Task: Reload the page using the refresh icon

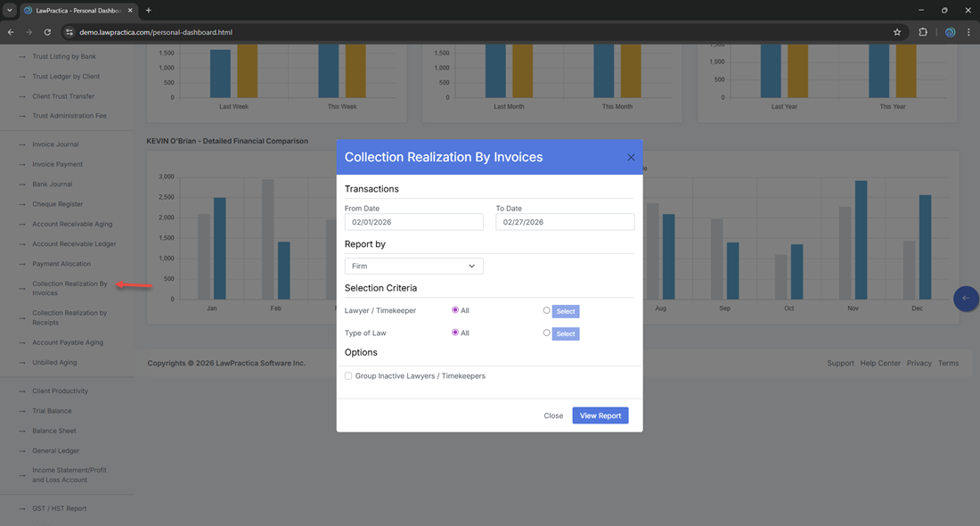Action: pyautogui.click(x=47, y=32)
